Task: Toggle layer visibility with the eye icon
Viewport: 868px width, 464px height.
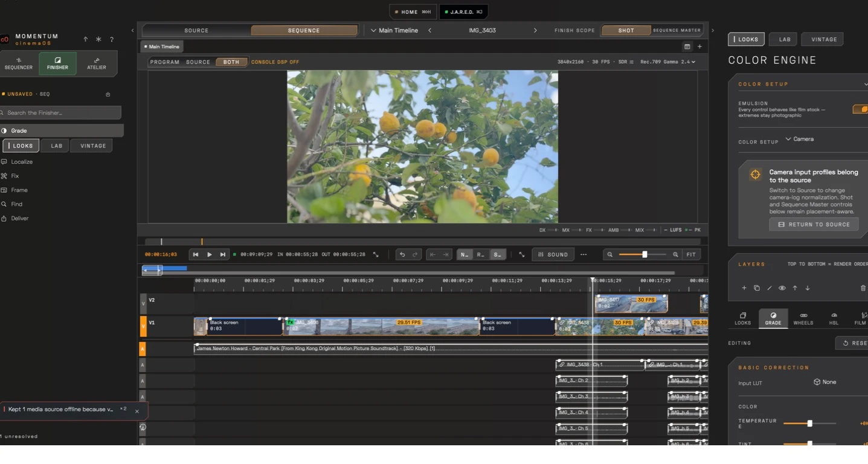Action: coord(782,288)
